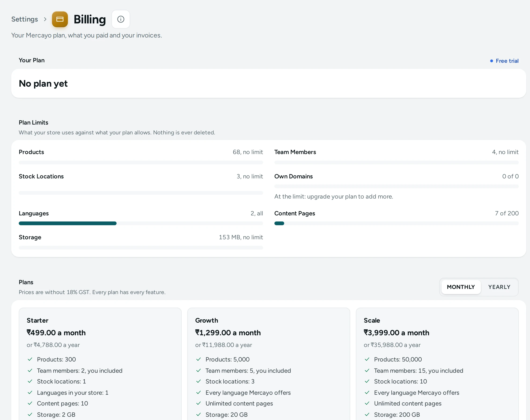
Task: Click the checkmark beside Products: 50,000
Action: pos(367,359)
